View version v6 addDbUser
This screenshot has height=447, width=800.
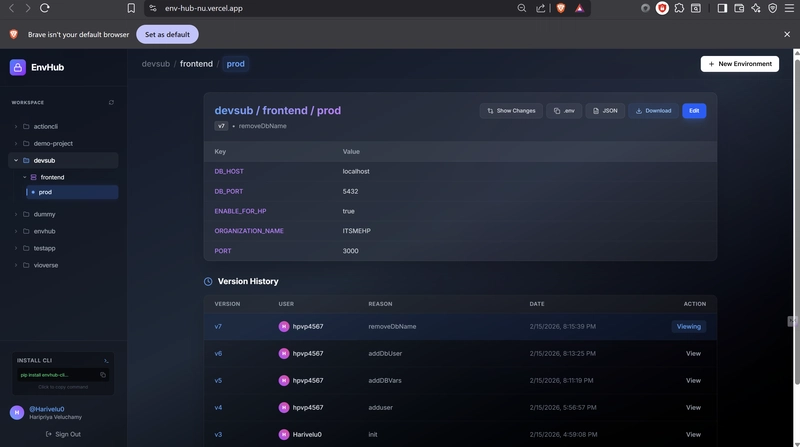coord(693,353)
